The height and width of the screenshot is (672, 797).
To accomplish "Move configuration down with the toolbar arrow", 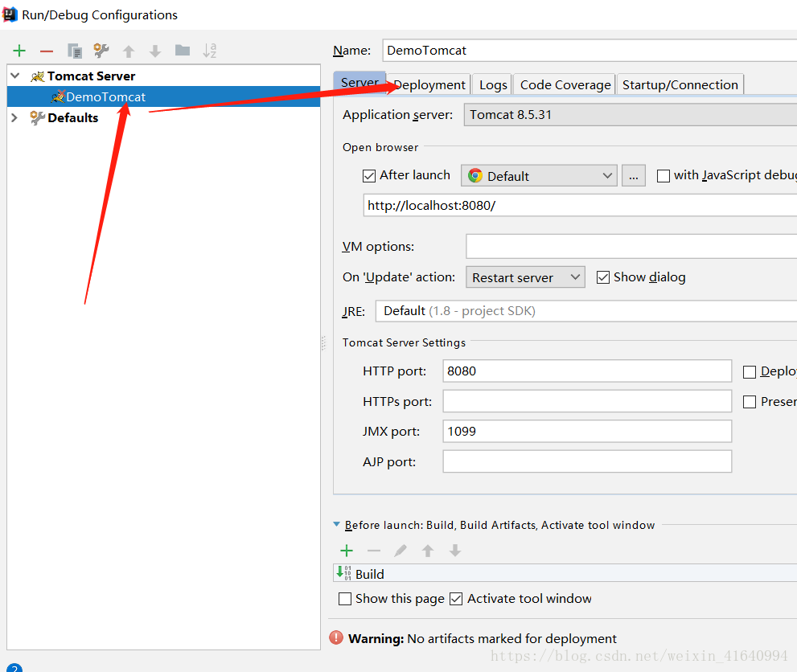I will point(155,51).
